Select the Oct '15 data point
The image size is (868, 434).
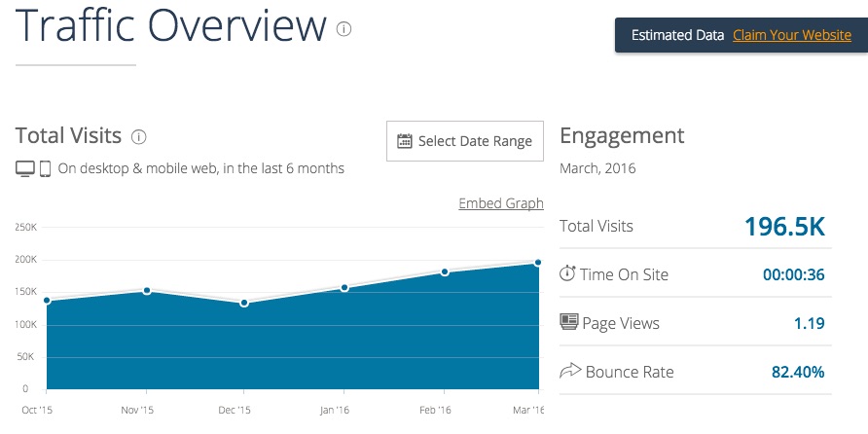(47, 301)
